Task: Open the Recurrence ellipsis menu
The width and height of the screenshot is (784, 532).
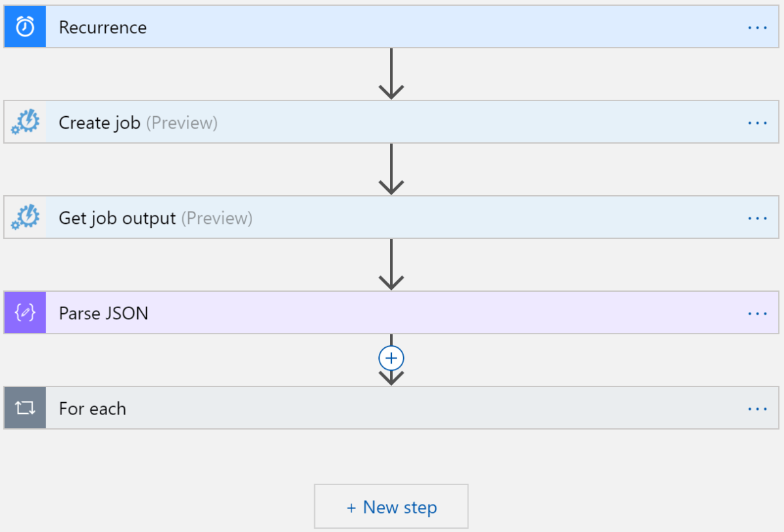Action: [757, 27]
